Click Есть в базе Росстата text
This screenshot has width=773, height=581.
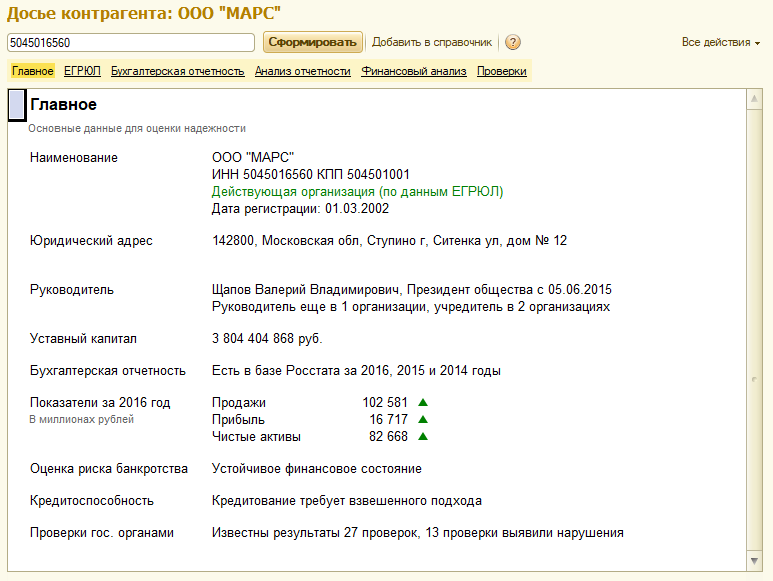(x=356, y=371)
